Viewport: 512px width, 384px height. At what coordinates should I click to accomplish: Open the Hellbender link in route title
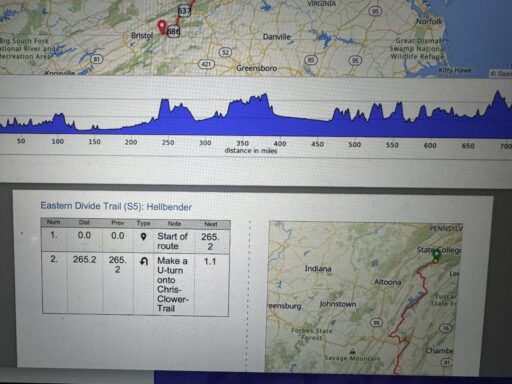point(169,207)
